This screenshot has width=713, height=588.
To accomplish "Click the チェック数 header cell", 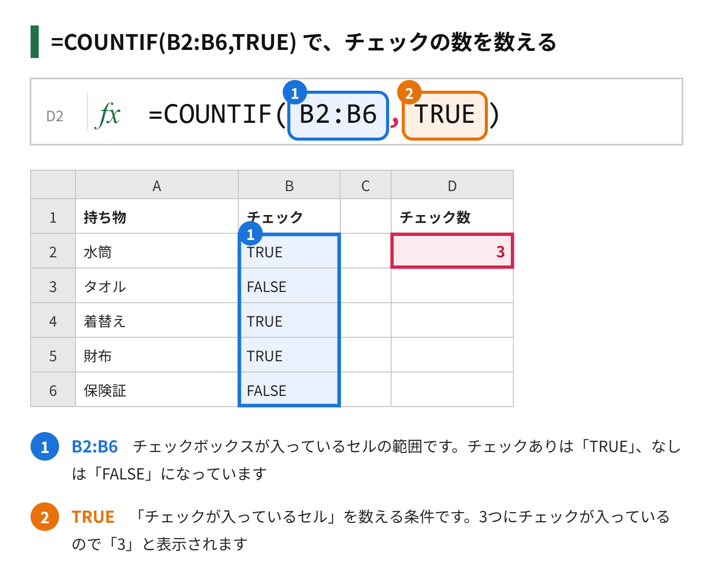I will coord(452,217).
